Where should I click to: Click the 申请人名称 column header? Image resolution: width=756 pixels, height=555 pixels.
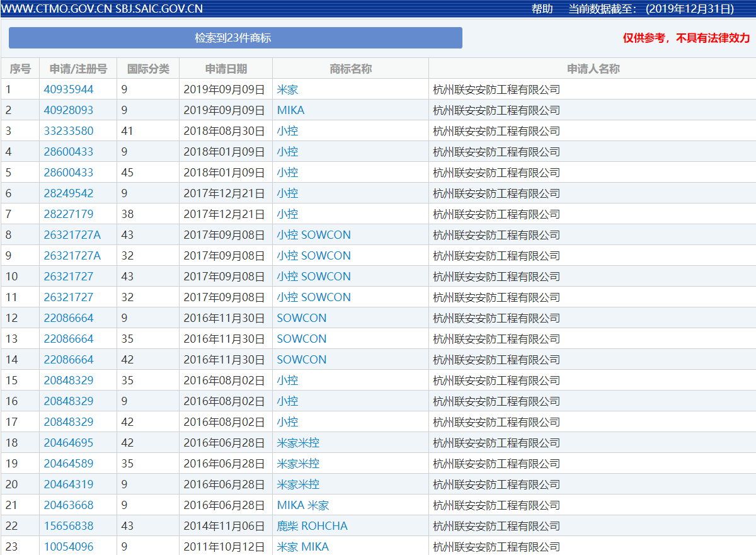(x=593, y=69)
